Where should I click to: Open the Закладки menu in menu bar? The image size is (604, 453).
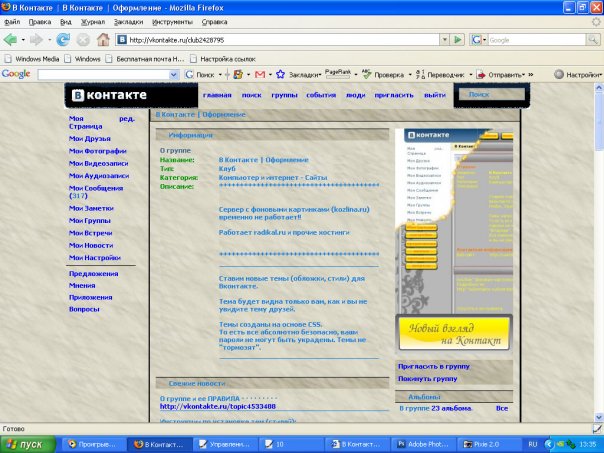(x=128, y=22)
